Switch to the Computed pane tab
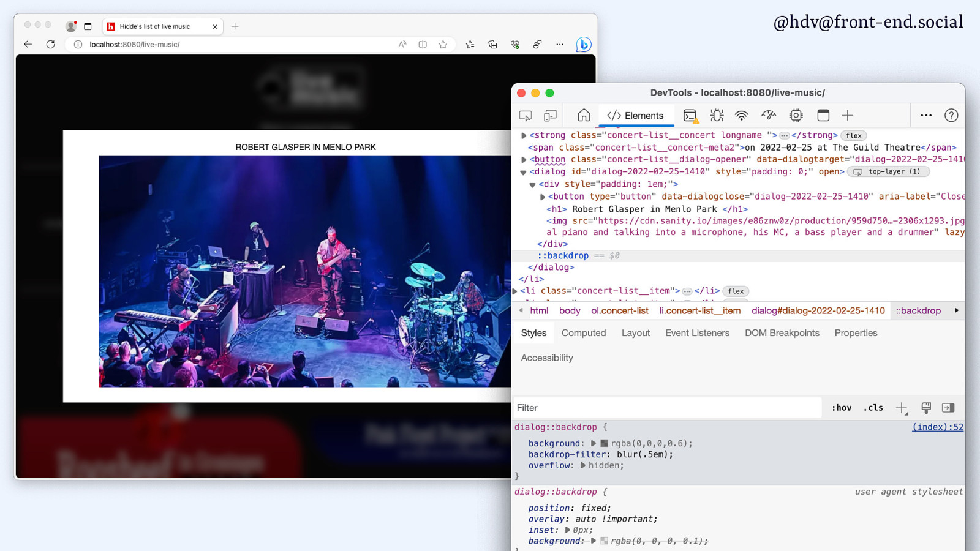 click(x=584, y=333)
